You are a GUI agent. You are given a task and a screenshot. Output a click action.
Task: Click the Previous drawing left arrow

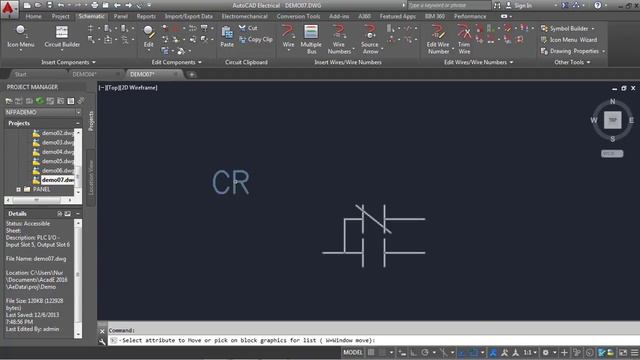117,5
